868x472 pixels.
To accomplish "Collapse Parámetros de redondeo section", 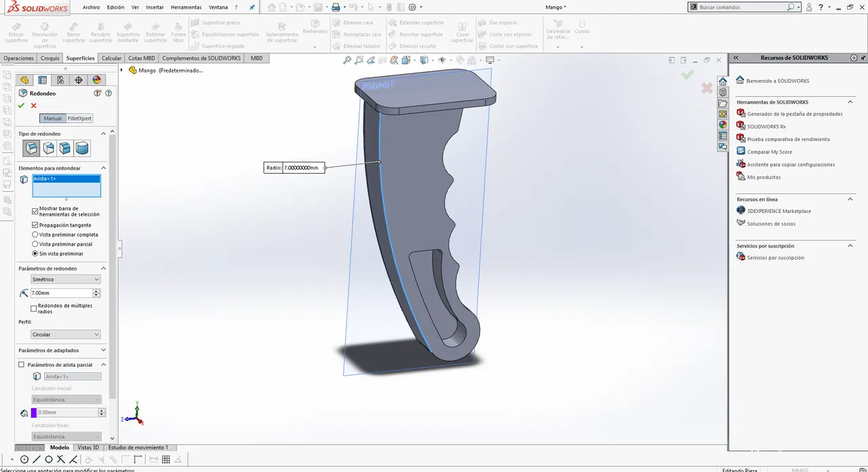I will pos(103,269).
